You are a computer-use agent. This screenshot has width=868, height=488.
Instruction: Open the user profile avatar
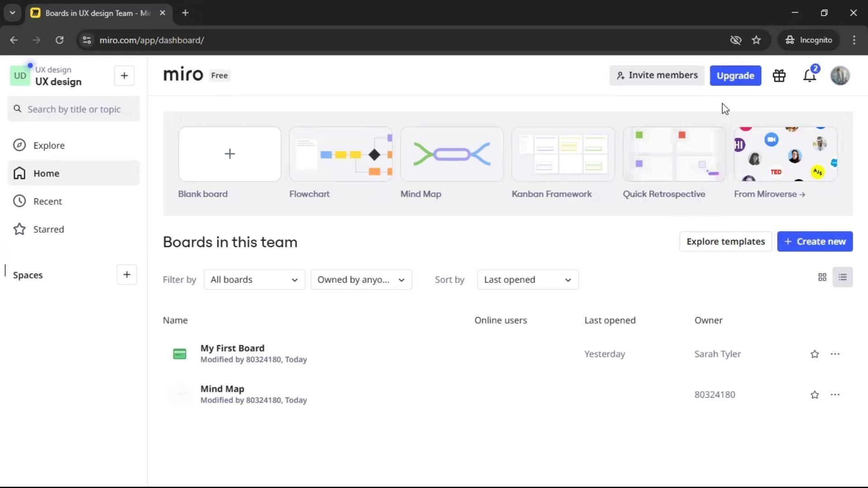pyautogui.click(x=840, y=76)
